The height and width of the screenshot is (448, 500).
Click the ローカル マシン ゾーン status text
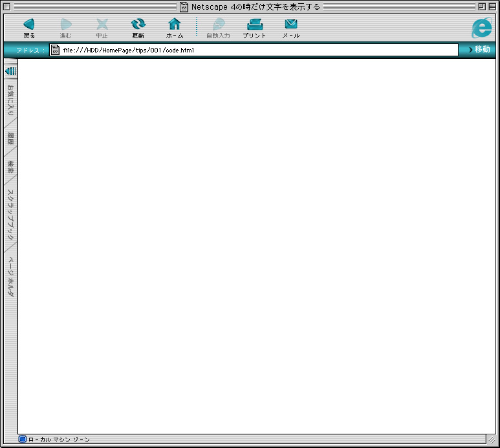click(59, 440)
